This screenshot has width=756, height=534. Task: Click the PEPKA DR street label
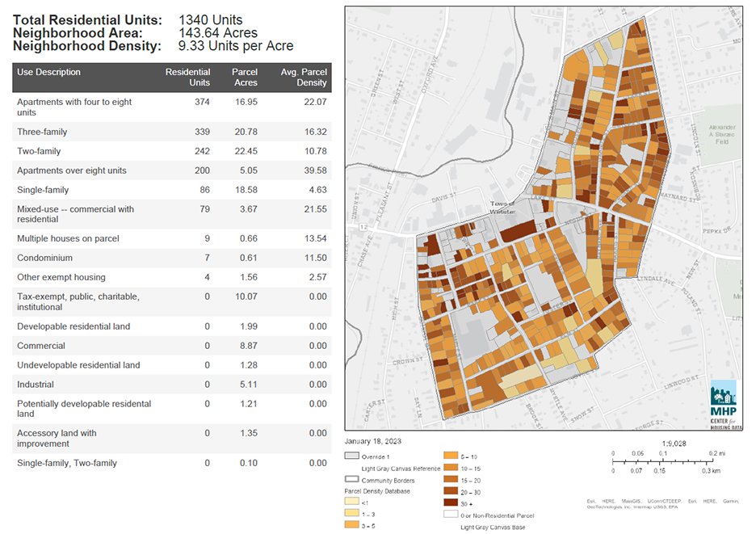(716, 231)
